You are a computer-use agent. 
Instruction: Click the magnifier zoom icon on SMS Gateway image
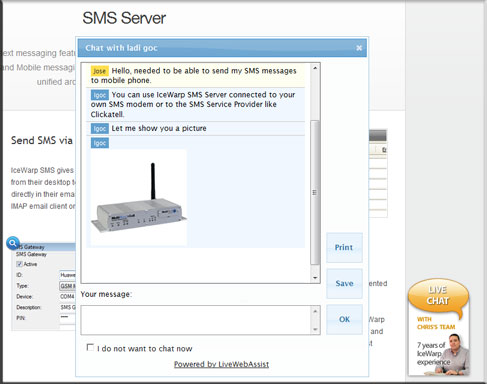click(13, 243)
